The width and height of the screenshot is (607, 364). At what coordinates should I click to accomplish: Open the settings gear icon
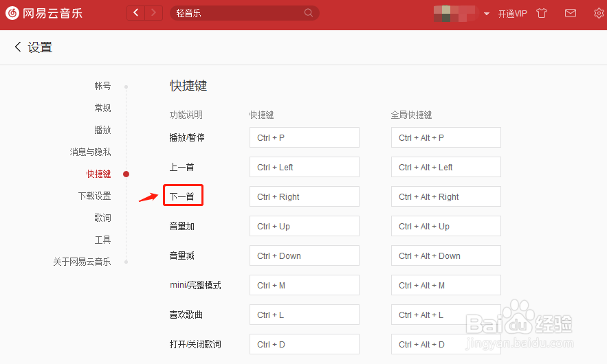(599, 13)
